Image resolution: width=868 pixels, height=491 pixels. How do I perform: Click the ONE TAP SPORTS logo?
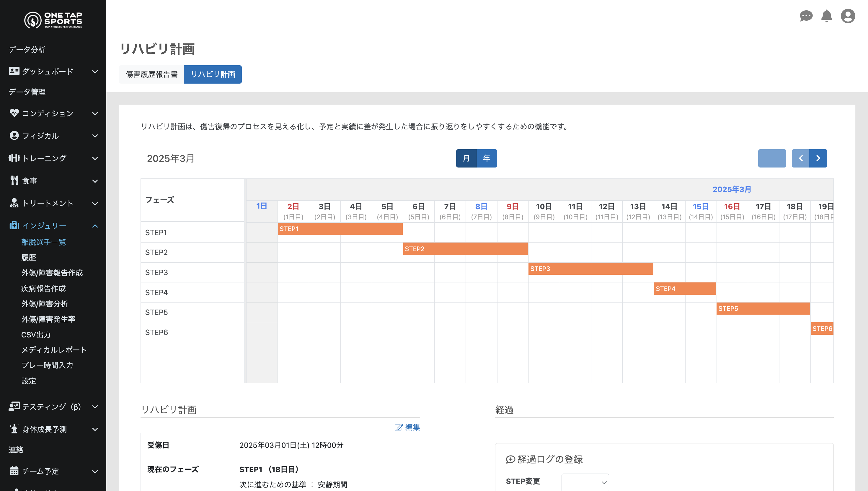coord(53,20)
